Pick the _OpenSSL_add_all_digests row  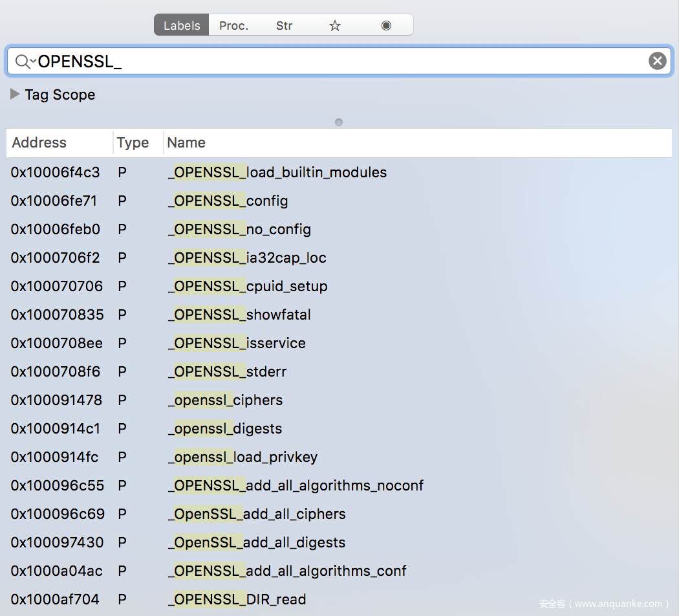(x=257, y=543)
